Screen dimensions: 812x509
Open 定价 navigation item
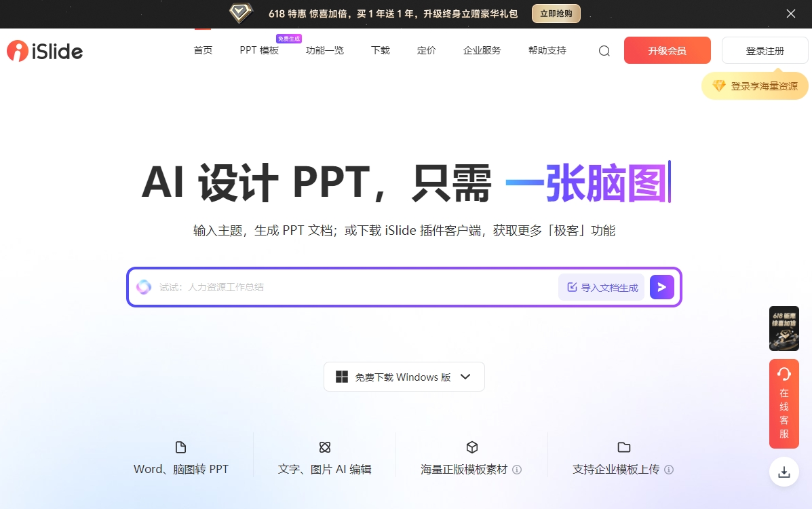click(x=427, y=50)
